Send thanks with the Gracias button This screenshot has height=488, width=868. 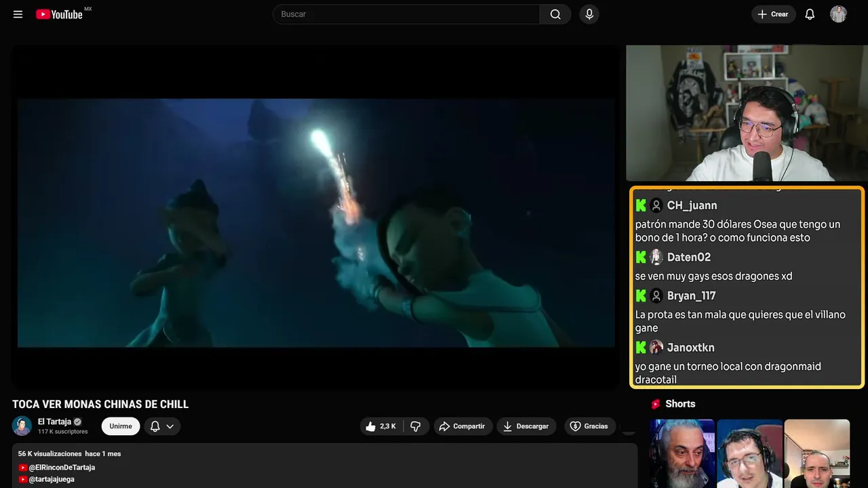pyautogui.click(x=589, y=426)
